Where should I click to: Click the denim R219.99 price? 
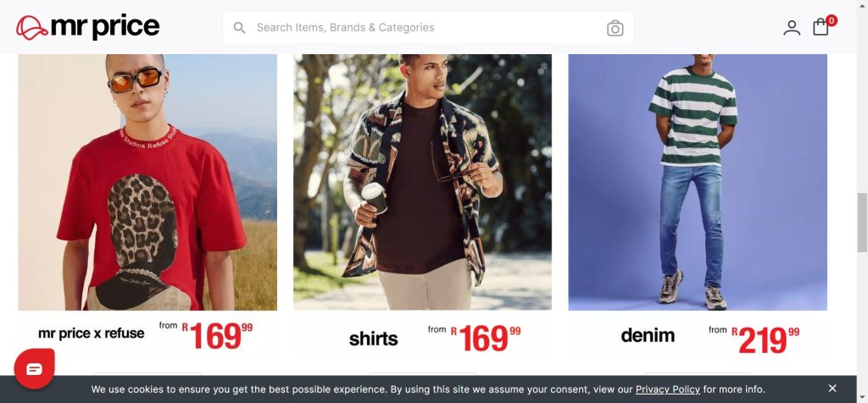(765, 339)
